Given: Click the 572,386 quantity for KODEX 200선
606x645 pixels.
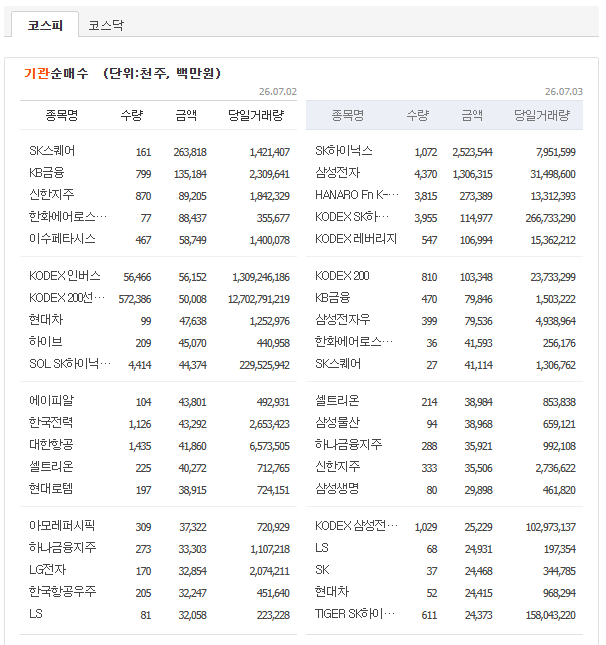Looking at the screenshot, I should point(135,299).
